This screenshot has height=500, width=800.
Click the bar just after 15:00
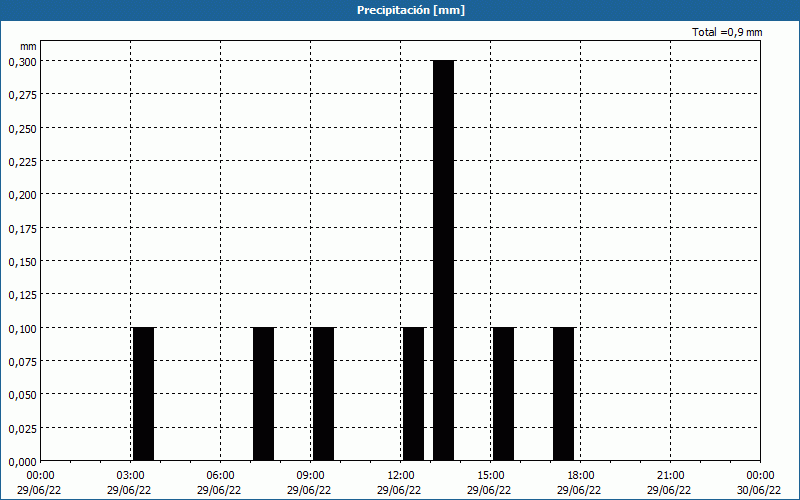pos(504,394)
